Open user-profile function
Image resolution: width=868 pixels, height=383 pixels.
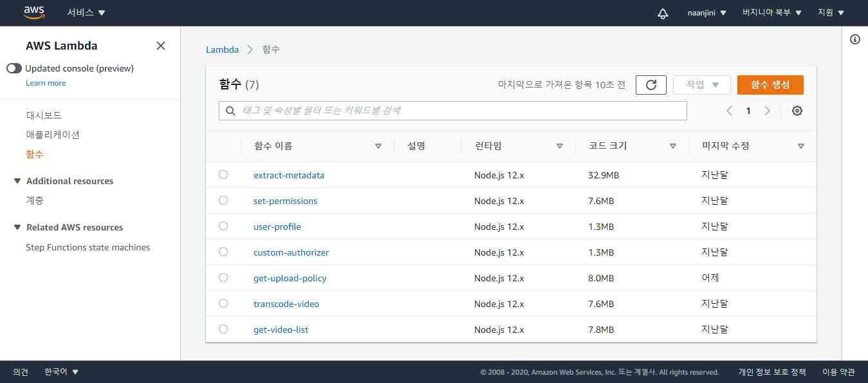coord(277,227)
